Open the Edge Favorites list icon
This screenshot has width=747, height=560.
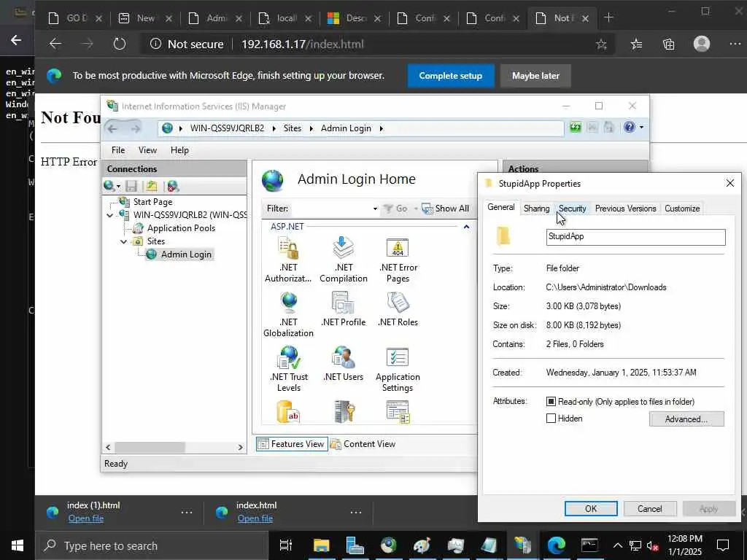636,44
